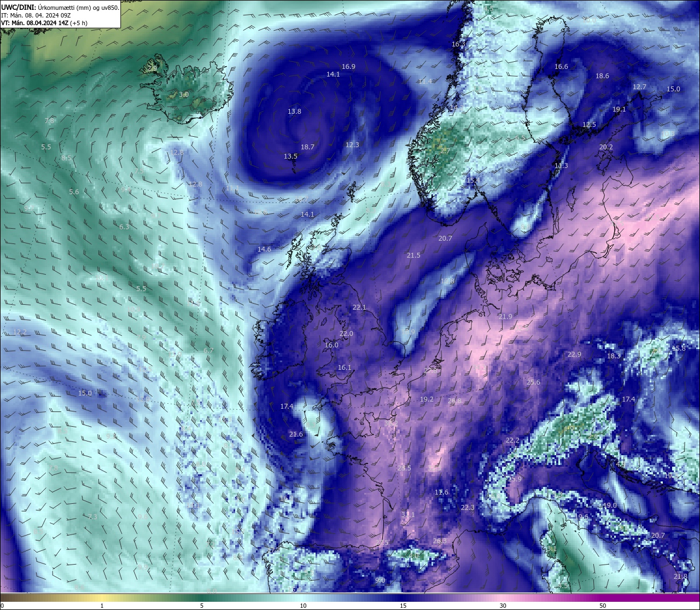This screenshot has width=700, height=610.
Task: Select the 12.7 value label
Action: pyautogui.click(x=639, y=87)
